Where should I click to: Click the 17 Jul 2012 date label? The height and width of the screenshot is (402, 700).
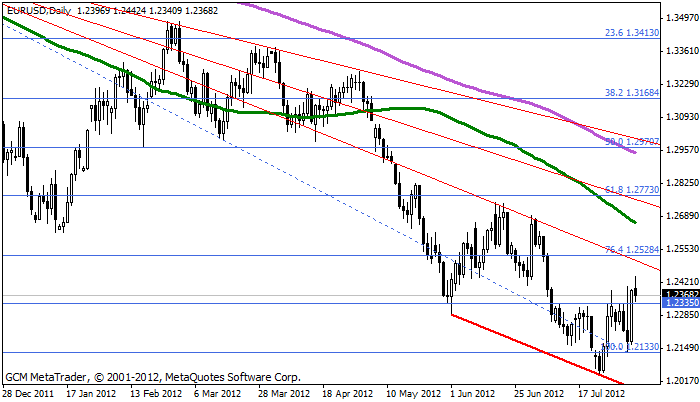point(602,394)
